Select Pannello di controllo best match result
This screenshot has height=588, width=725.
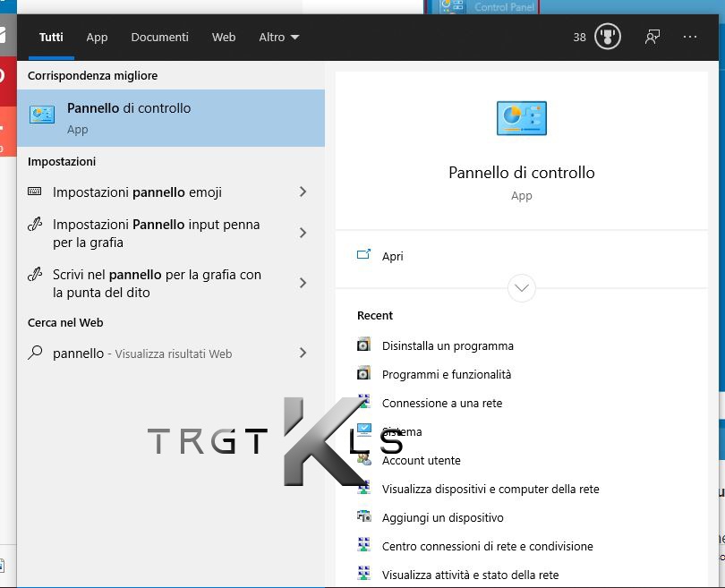170,117
